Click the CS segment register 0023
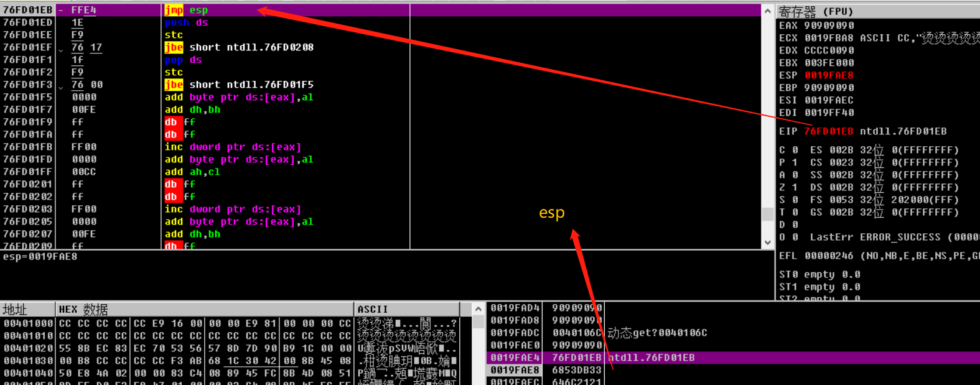 tap(841, 162)
